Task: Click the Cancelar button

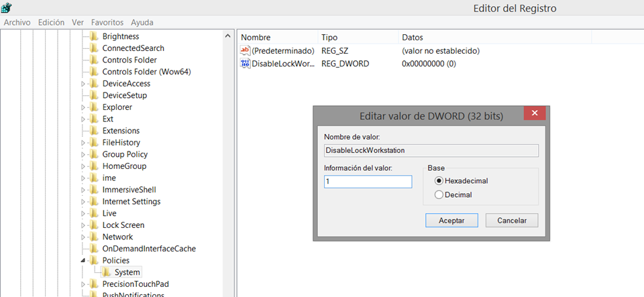Action: (512, 221)
